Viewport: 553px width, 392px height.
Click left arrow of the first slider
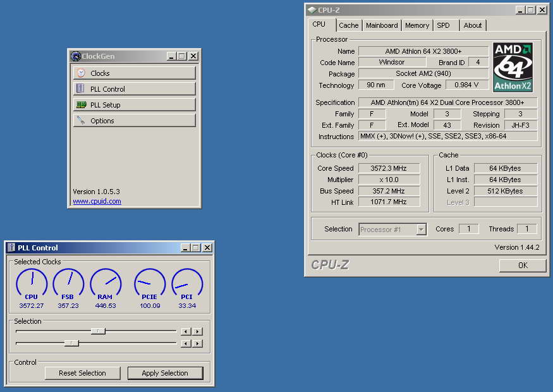pyautogui.click(x=186, y=331)
